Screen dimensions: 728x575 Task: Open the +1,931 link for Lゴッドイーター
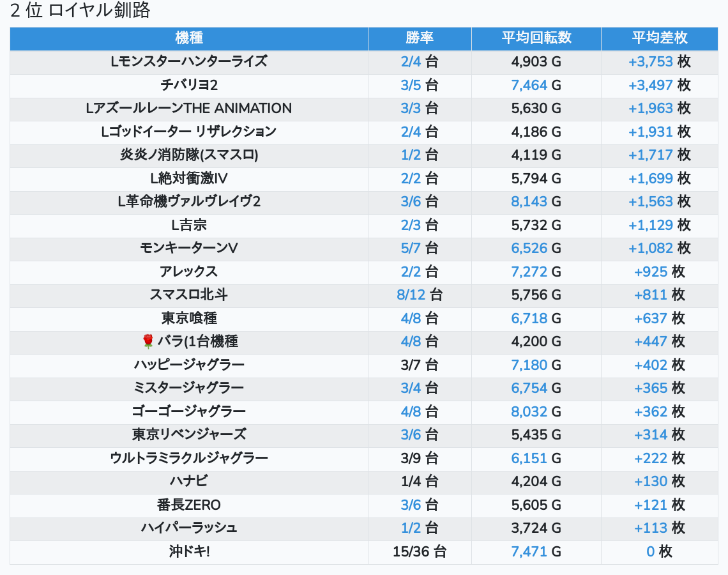click(x=650, y=132)
